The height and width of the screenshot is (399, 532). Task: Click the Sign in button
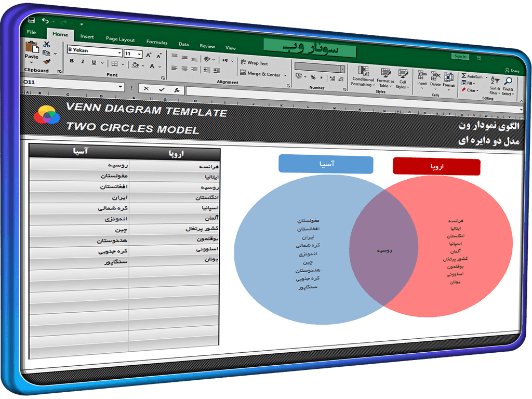tap(460, 56)
